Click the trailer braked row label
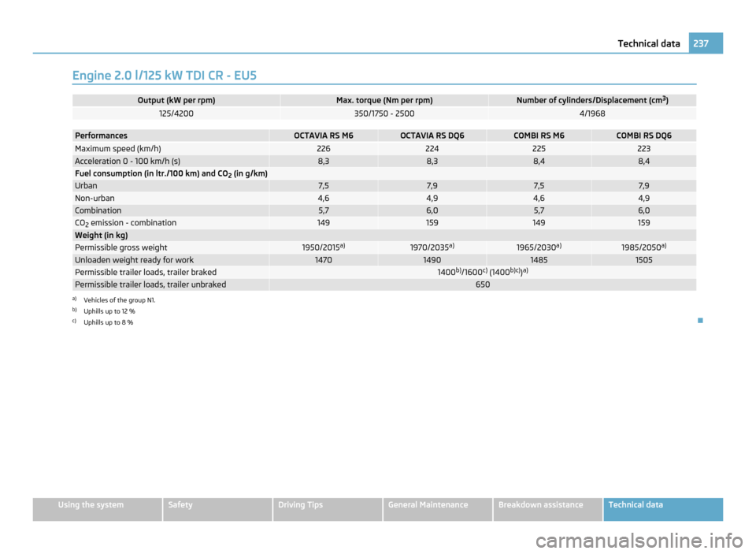 tap(146, 272)
